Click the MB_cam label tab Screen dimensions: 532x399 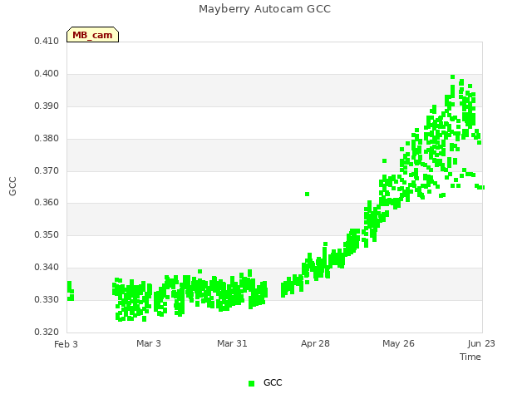coord(92,35)
